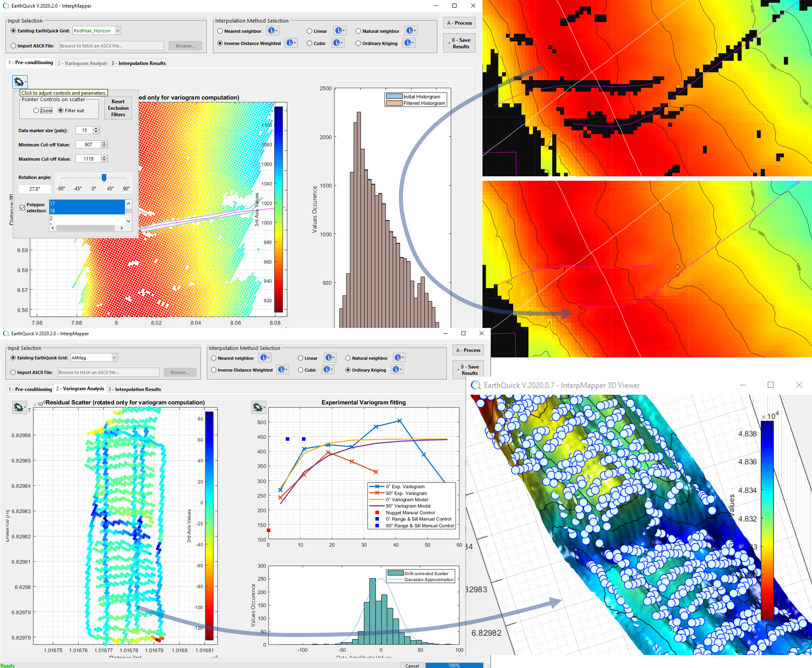Increase the Maximum Cut-off Value
This screenshot has height=668, width=812.
tap(104, 157)
